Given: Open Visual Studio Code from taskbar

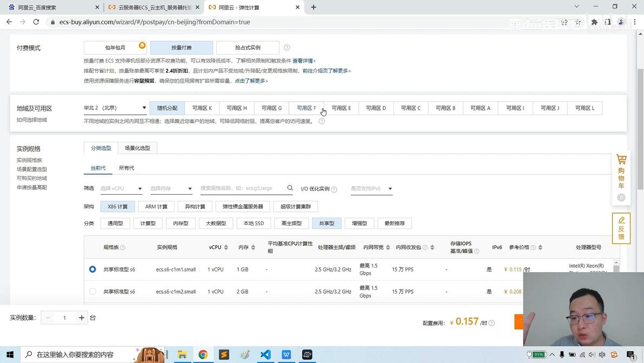Looking at the screenshot, I should [265, 354].
